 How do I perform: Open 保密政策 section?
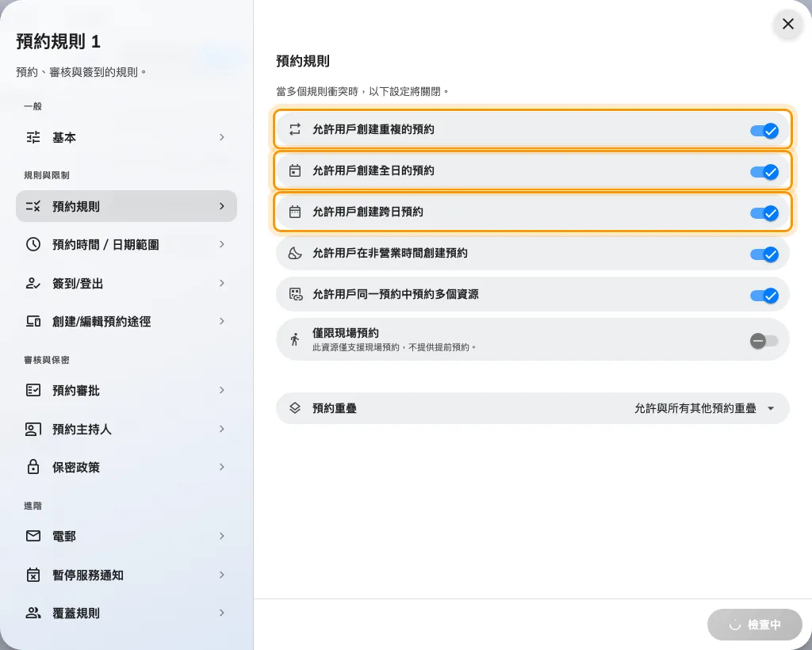click(126, 467)
